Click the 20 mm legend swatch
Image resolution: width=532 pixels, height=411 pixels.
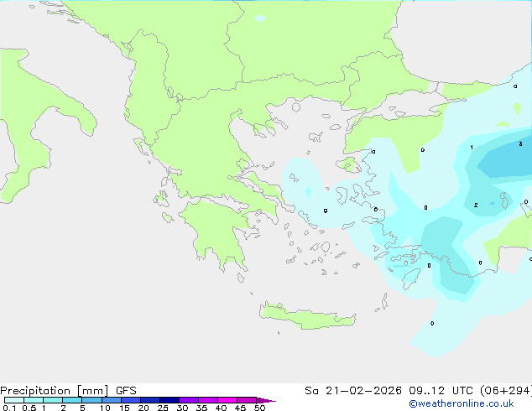(x=150, y=400)
